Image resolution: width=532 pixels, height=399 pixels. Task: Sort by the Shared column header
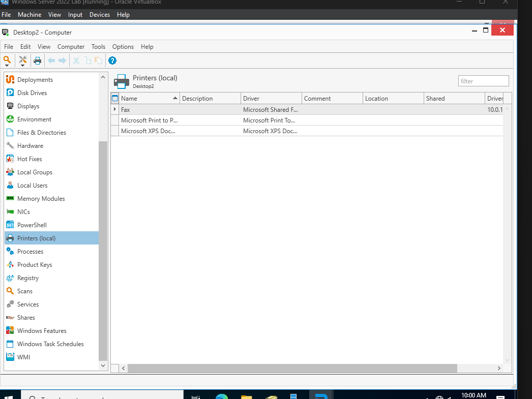(454, 98)
